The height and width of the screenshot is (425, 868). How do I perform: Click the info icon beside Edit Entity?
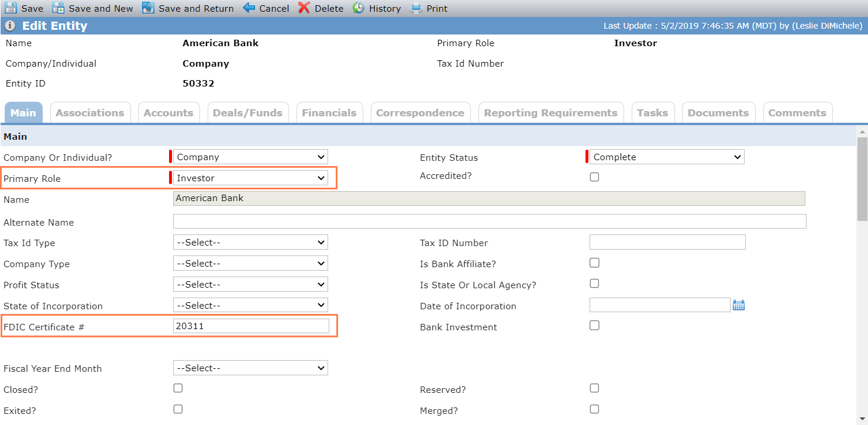click(10, 26)
